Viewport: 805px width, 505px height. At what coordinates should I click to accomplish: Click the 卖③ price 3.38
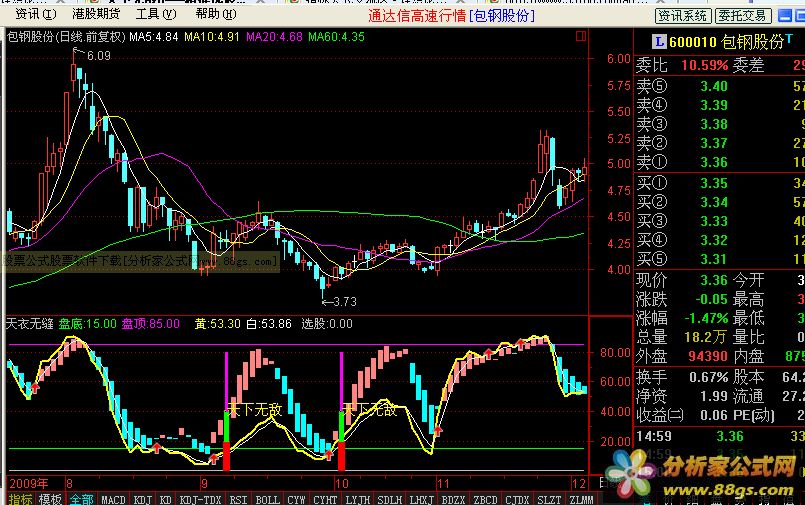714,124
